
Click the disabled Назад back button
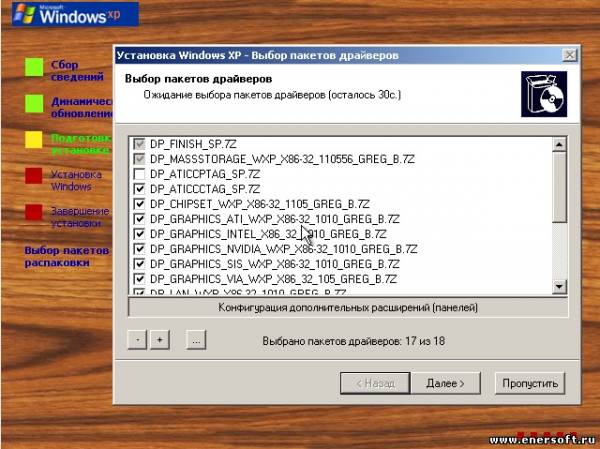coord(375,383)
